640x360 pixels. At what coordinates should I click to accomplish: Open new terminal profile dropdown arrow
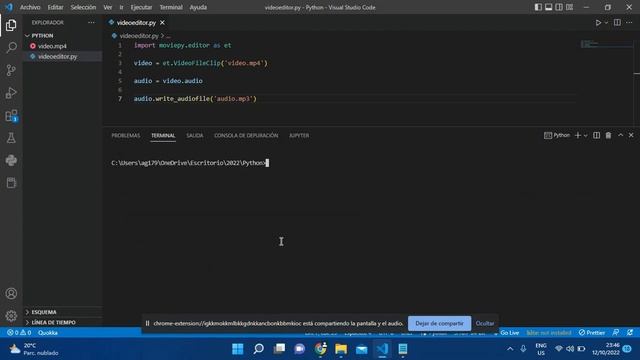coord(586,135)
